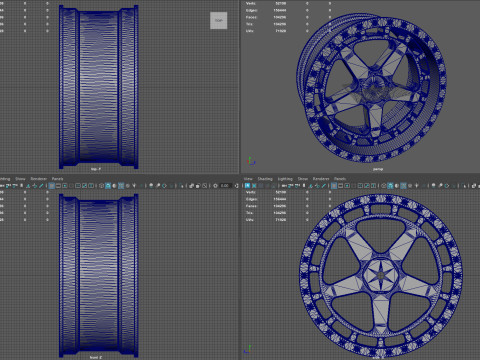Click 'Verts:' HUD label in perspective viewport
Screen dimensions: 480x360
coord(251,3)
